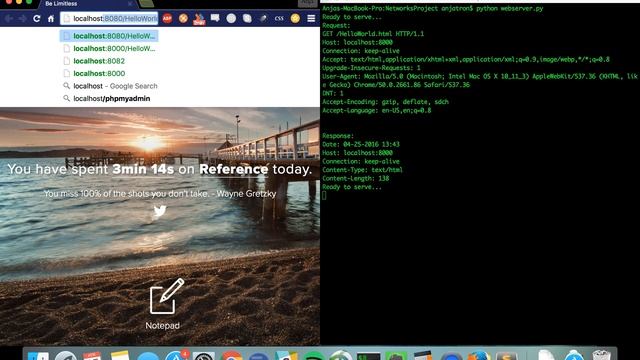The height and width of the screenshot is (360, 640).
Task: Select the localhost:8000 suggestion
Action: tap(109, 73)
